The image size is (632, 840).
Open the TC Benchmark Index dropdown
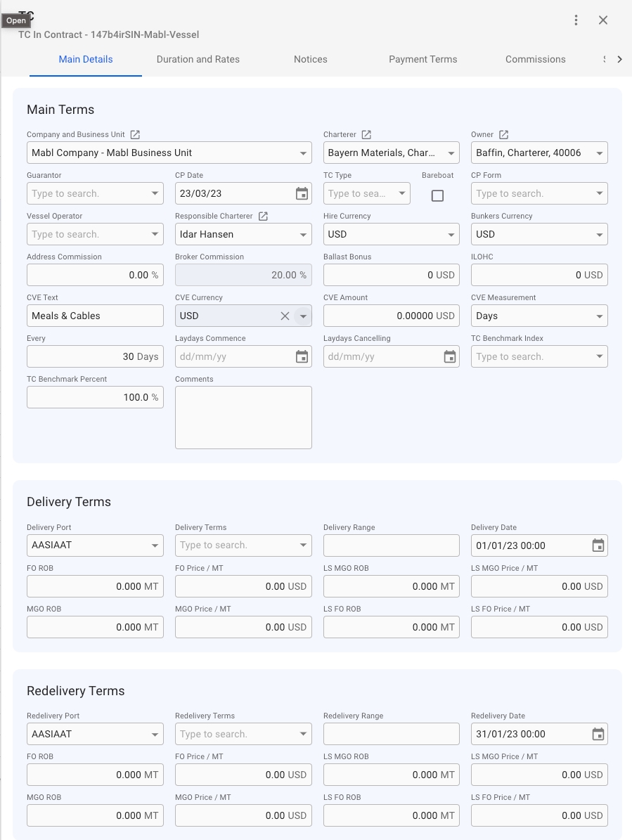tap(600, 357)
